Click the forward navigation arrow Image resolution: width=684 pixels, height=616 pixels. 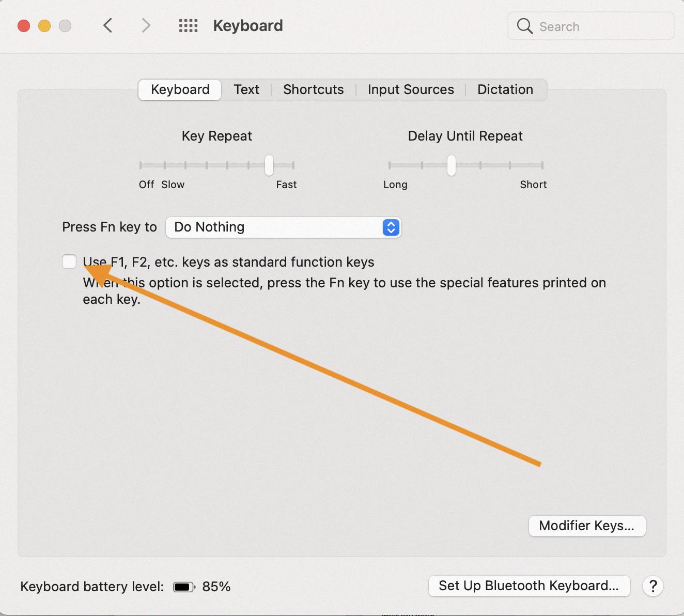(145, 25)
